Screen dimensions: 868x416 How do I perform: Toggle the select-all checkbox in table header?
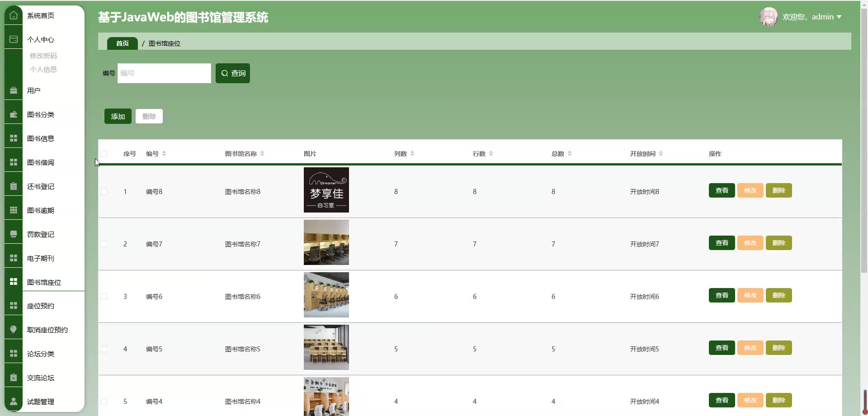(104, 154)
